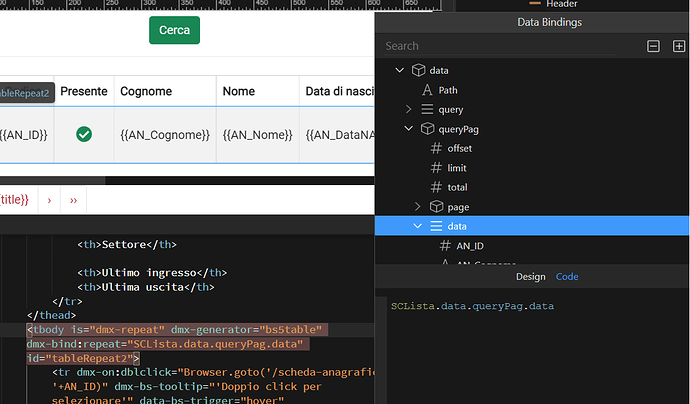Go to next page with single arrow link
The width and height of the screenshot is (690, 404).
point(49,200)
